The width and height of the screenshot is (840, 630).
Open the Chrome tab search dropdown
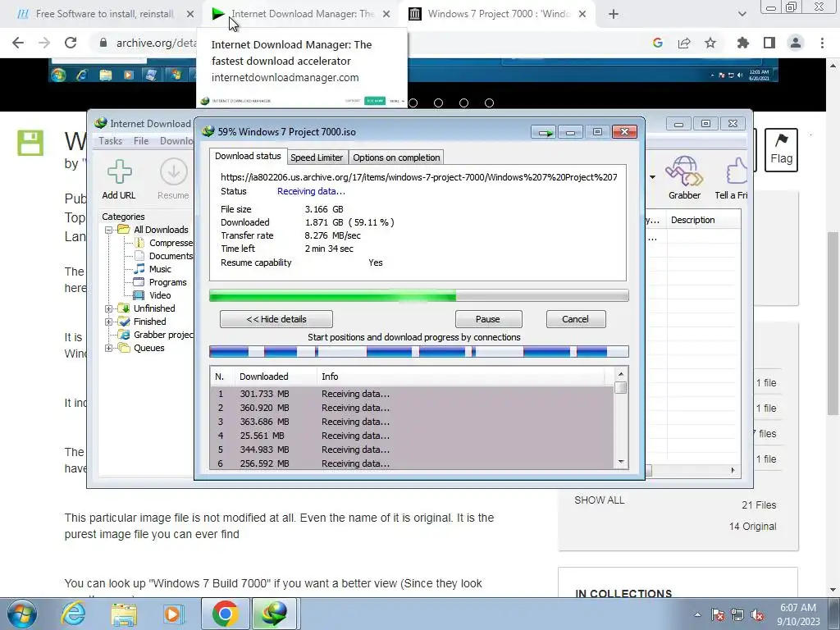[x=742, y=15]
